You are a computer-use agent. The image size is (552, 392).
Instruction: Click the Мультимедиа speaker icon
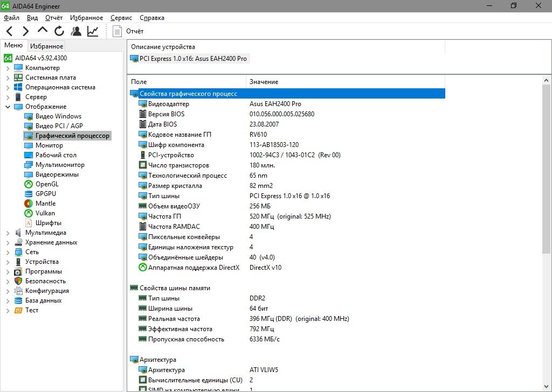18,233
